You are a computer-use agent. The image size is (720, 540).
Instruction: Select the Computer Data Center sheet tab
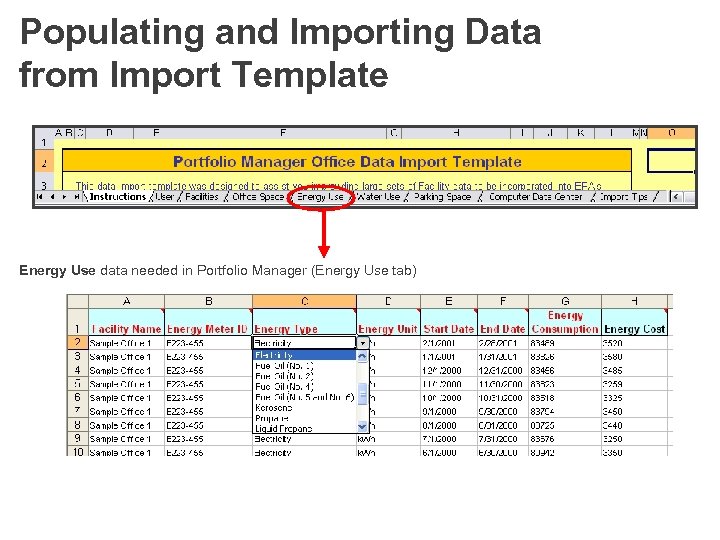(x=535, y=197)
